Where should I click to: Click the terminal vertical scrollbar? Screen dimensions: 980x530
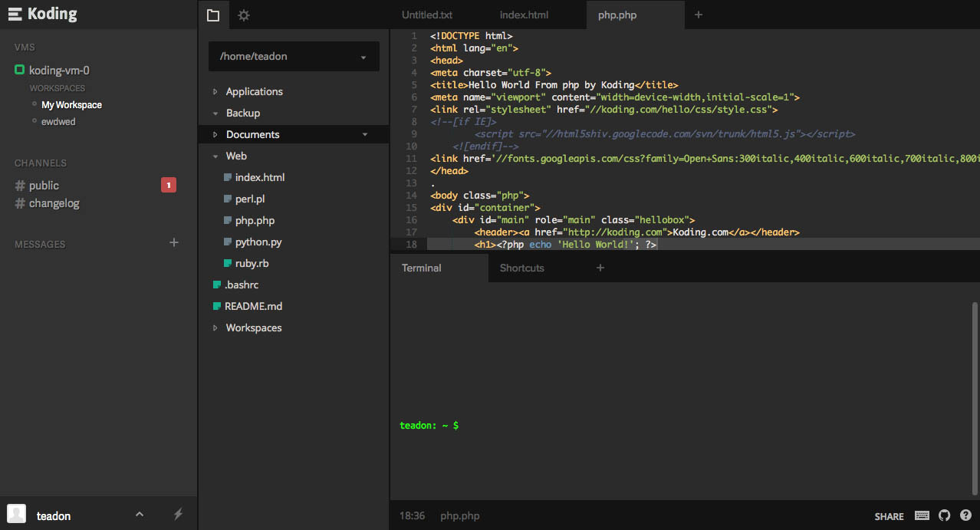pos(975,397)
